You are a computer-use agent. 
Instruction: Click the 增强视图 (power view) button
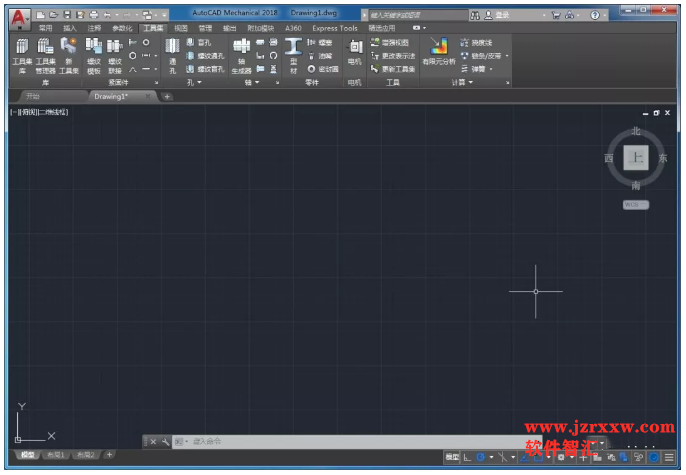point(390,42)
